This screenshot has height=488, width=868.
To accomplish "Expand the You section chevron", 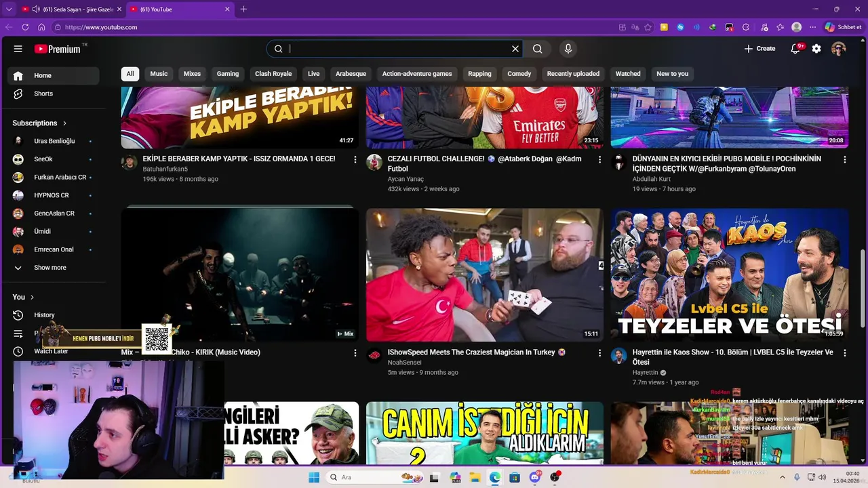I will click(x=32, y=297).
